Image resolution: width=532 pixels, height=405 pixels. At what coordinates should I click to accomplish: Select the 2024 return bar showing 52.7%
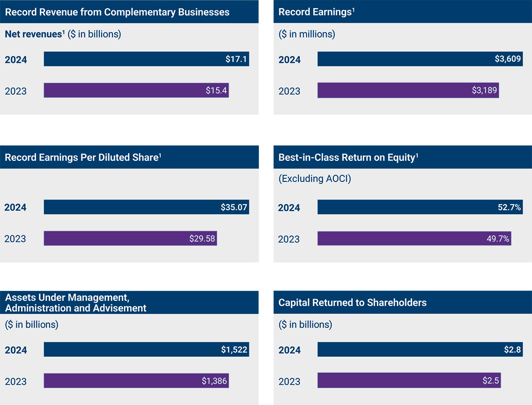point(420,207)
